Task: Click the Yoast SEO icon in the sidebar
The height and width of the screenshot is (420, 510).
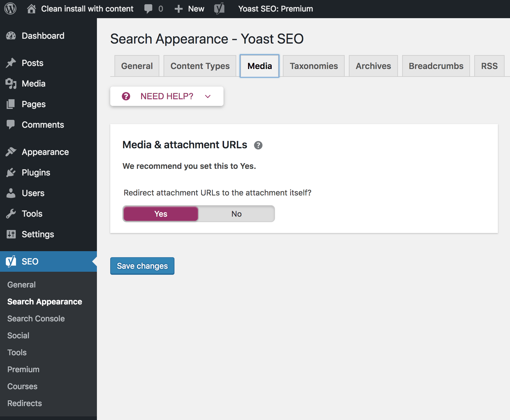Action: tap(11, 261)
